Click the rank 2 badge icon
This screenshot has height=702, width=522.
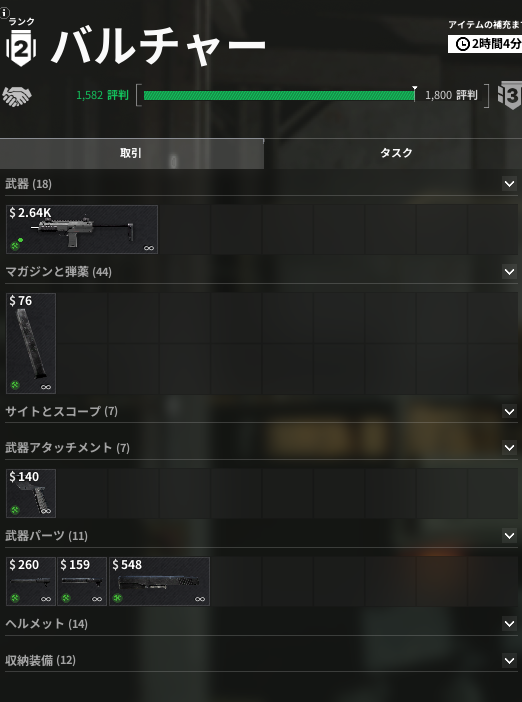coord(21,48)
